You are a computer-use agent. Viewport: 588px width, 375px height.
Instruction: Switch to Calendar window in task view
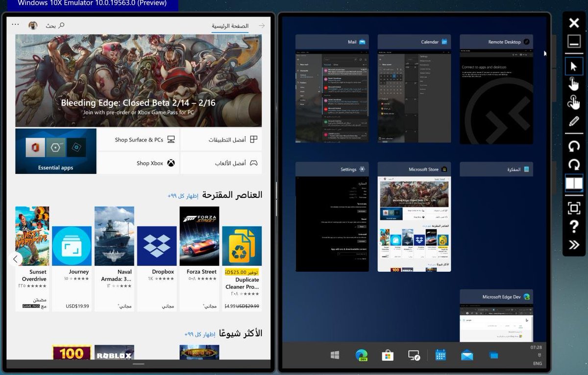click(414, 89)
